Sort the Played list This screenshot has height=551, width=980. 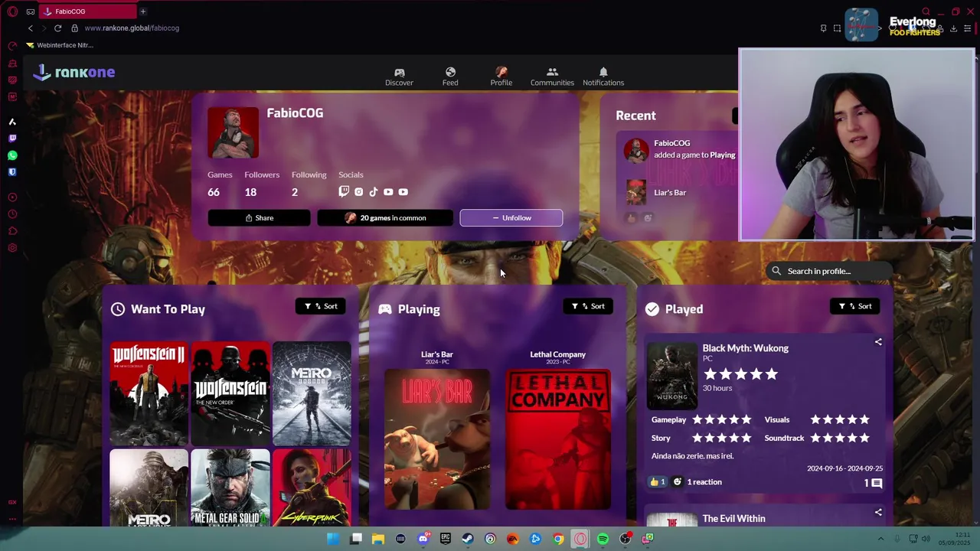point(855,306)
